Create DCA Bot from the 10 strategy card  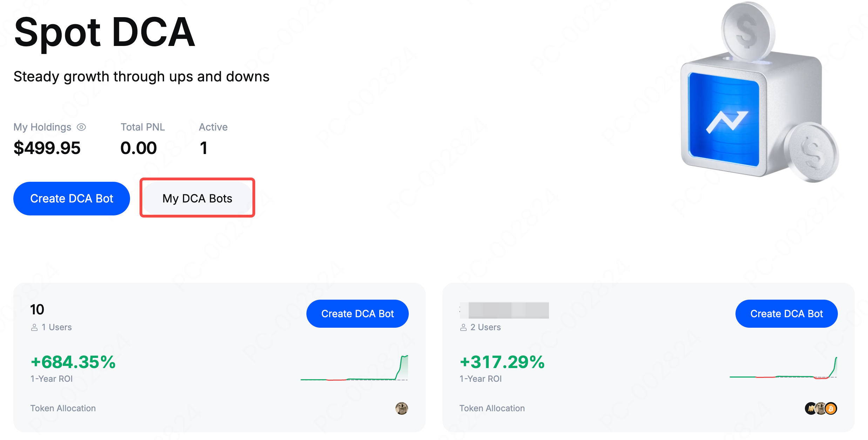(x=357, y=313)
